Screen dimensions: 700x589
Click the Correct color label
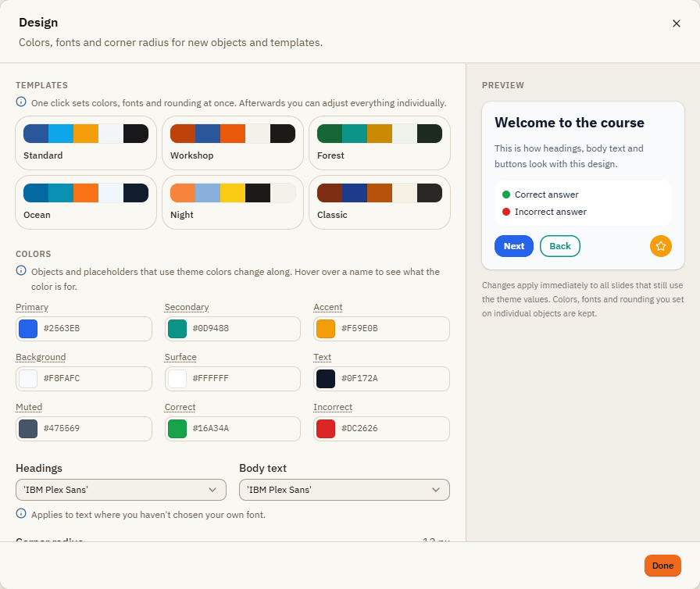180,407
